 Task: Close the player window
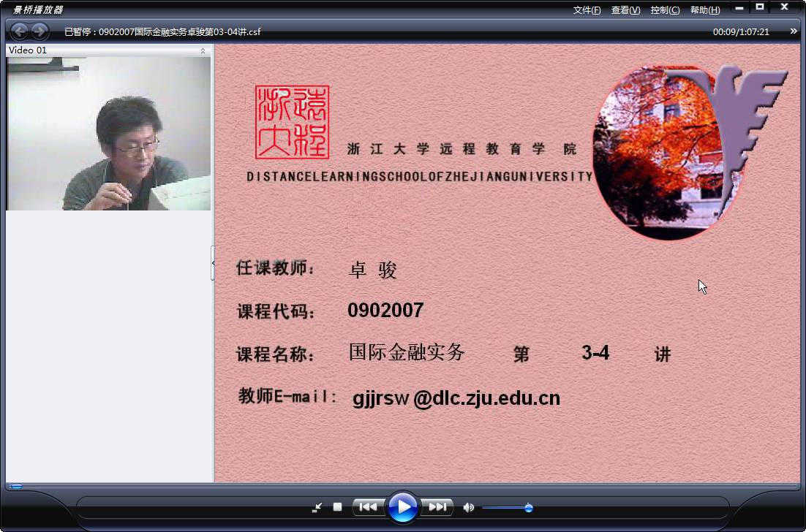(784, 7)
